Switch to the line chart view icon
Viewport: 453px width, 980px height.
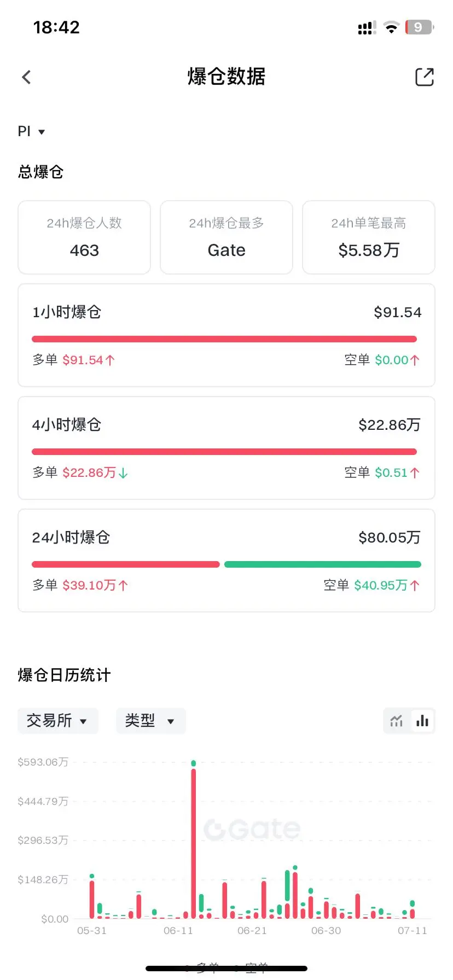point(397,721)
